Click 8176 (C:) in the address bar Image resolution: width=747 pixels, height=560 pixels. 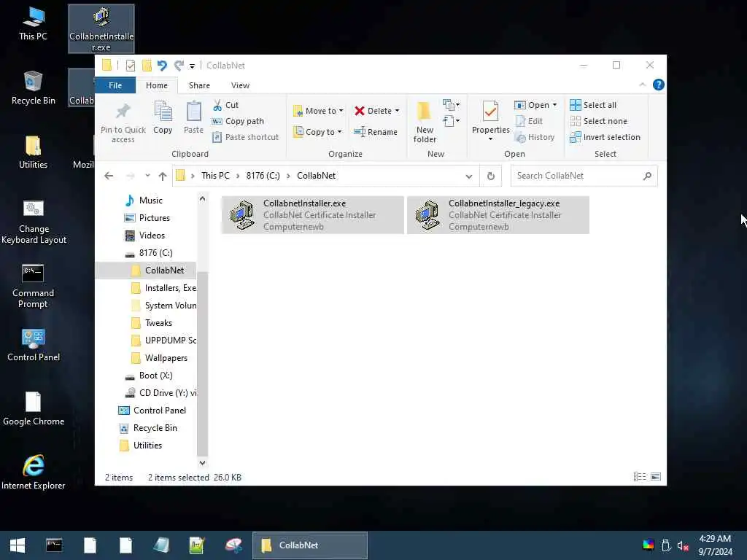click(263, 176)
